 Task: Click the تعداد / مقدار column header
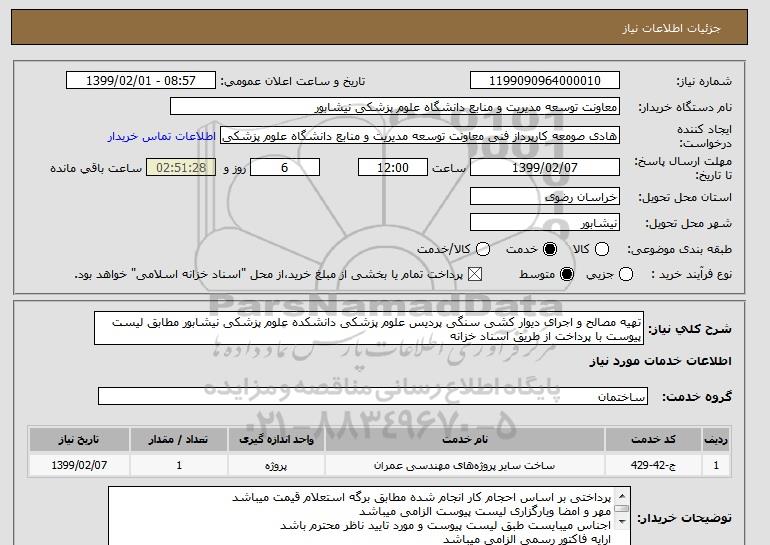(179, 439)
